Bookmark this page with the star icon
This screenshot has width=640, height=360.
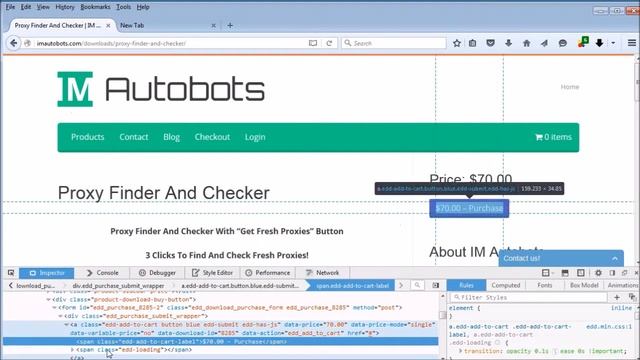(x=457, y=43)
